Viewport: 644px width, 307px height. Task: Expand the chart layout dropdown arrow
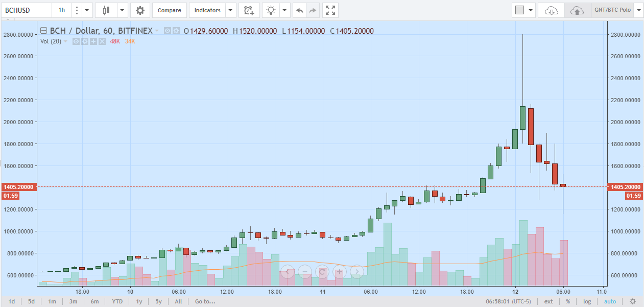[x=531, y=10]
